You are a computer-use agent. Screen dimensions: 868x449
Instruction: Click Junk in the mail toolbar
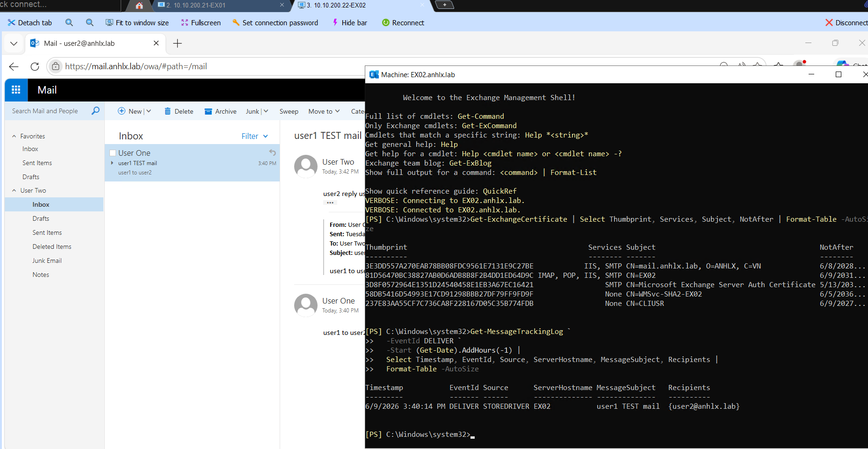tap(252, 111)
